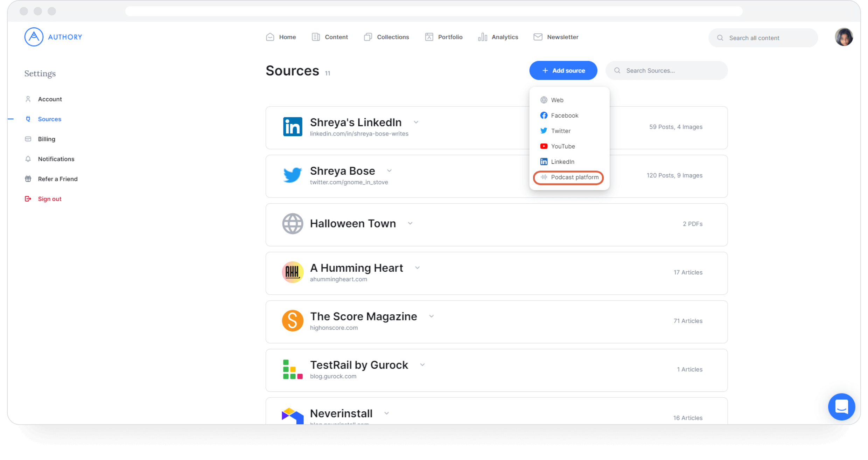This screenshot has height=460, width=868.
Task: Choose Twitter from Add source menu
Action: click(569, 131)
